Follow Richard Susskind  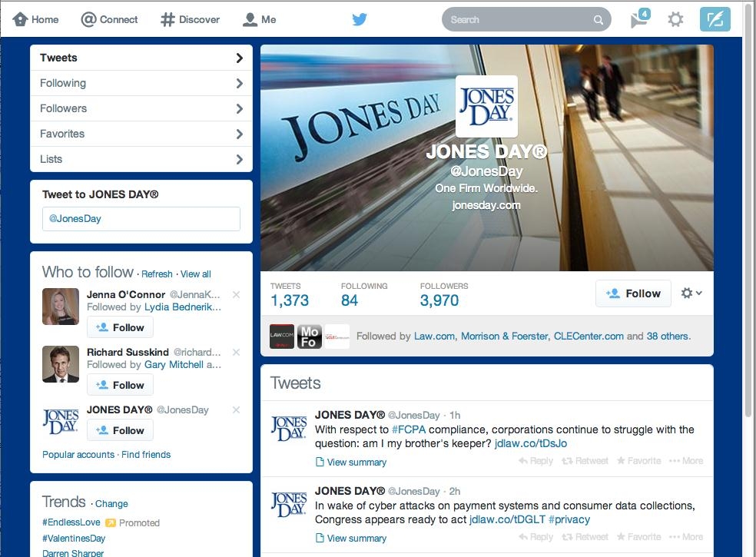(x=120, y=385)
